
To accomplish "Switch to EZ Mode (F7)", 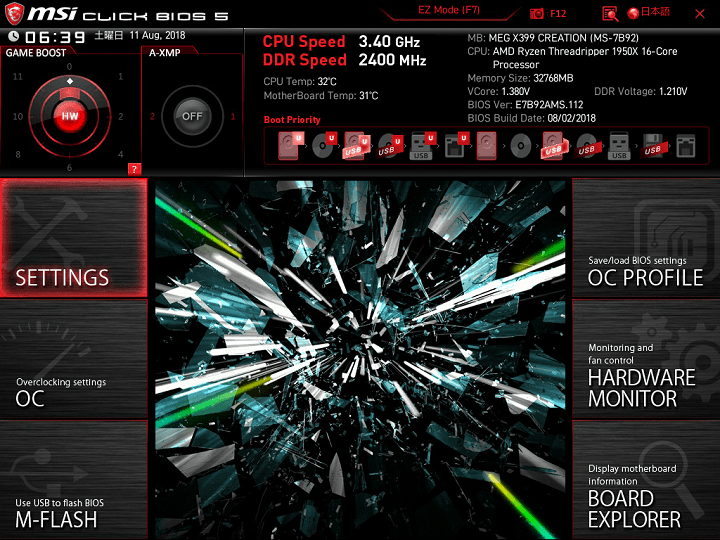I will click(x=449, y=10).
